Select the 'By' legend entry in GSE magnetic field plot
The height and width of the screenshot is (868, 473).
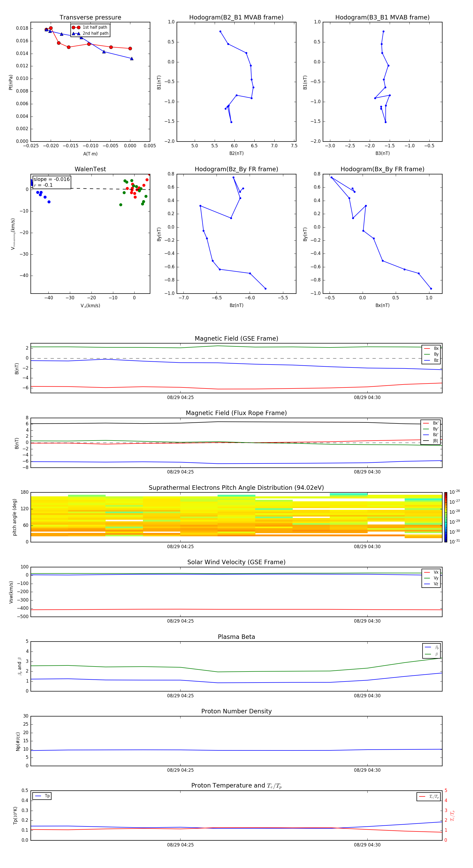(x=431, y=354)
